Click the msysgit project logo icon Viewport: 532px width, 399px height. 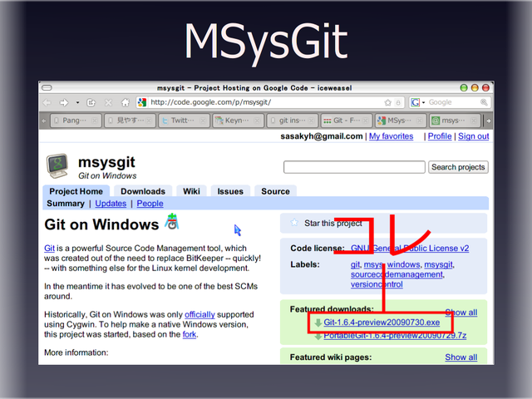[x=57, y=165]
